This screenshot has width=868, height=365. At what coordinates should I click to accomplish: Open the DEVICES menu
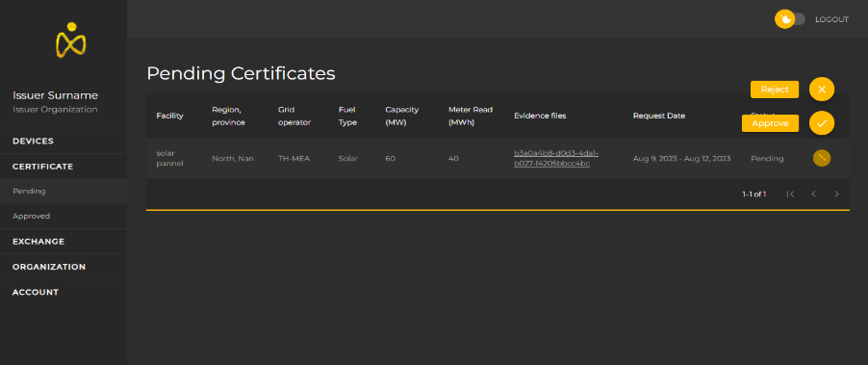click(64, 141)
